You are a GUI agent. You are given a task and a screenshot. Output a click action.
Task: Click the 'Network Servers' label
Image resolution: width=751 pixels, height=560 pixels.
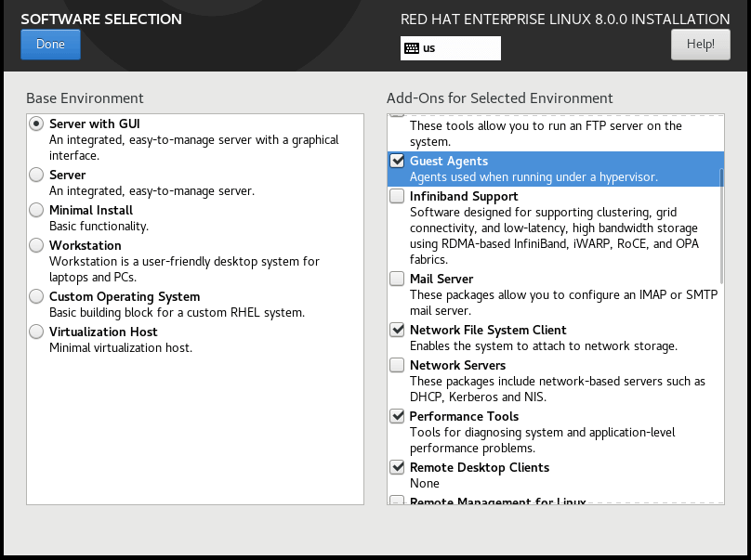tap(457, 366)
